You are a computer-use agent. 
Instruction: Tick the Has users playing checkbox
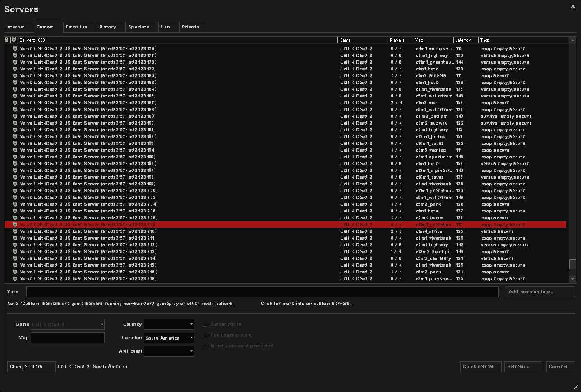click(x=206, y=335)
